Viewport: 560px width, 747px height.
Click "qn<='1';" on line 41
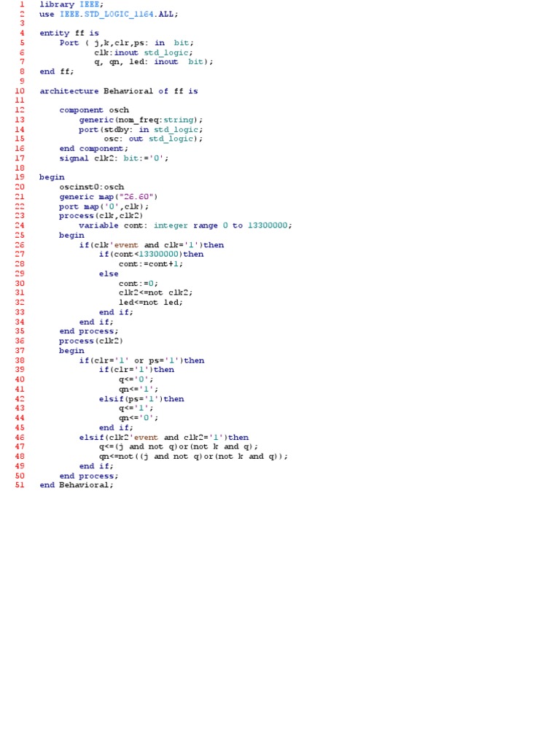pyautogui.click(x=139, y=390)
